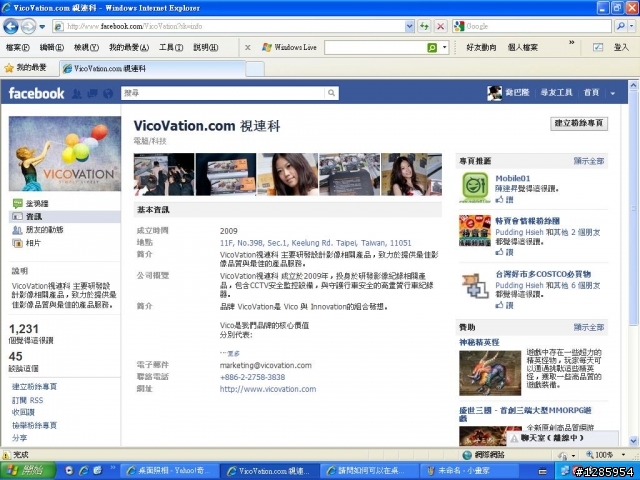The width and height of the screenshot is (640, 480).
Task: Click the VicoVation balloon profile image
Action: click(x=65, y=153)
